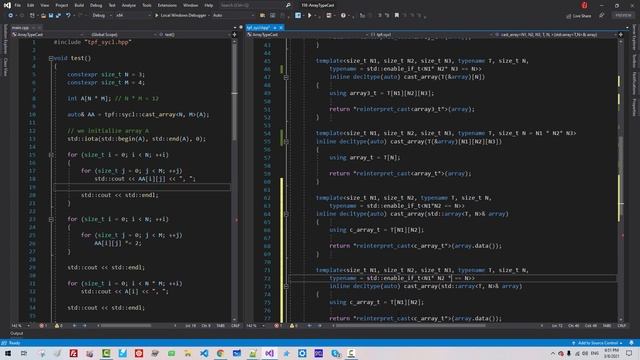Click the Windows Start button
Image resolution: width=640 pixels, height=360 pixels.
[x=8, y=353]
